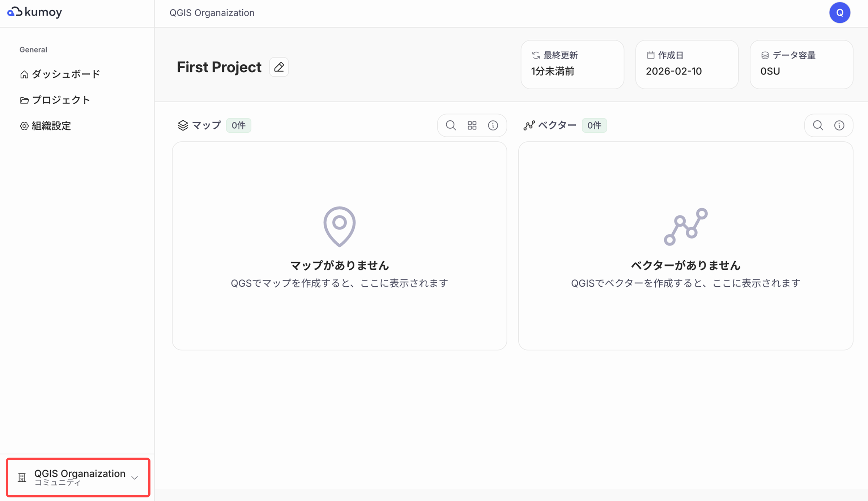Open 組織設定 settings page

pyautogui.click(x=46, y=126)
